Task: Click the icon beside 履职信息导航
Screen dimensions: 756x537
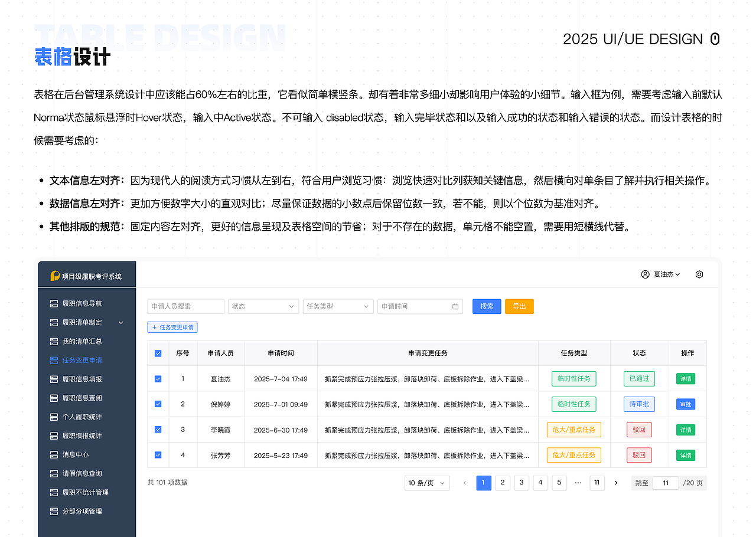Action: click(54, 303)
